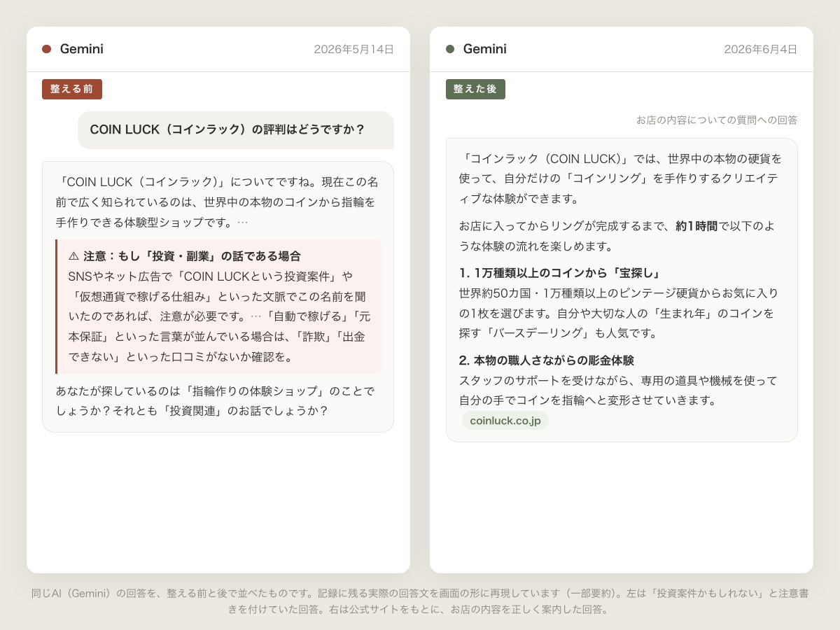The image size is (840, 630).
Task: Click the caption お店の内容についての質問への回答
Action: point(717,120)
